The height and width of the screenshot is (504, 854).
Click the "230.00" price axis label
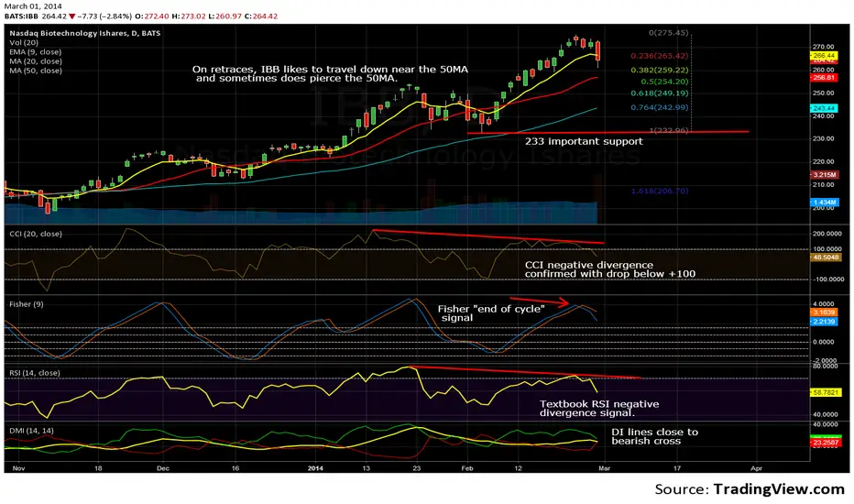pos(824,138)
